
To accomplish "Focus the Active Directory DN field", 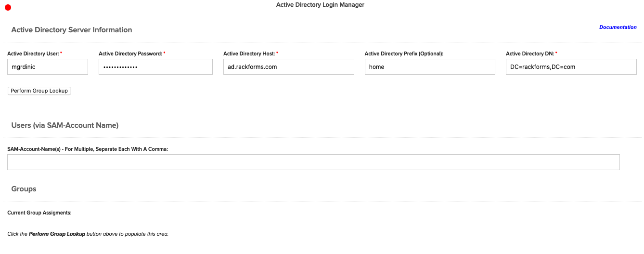I will click(571, 67).
